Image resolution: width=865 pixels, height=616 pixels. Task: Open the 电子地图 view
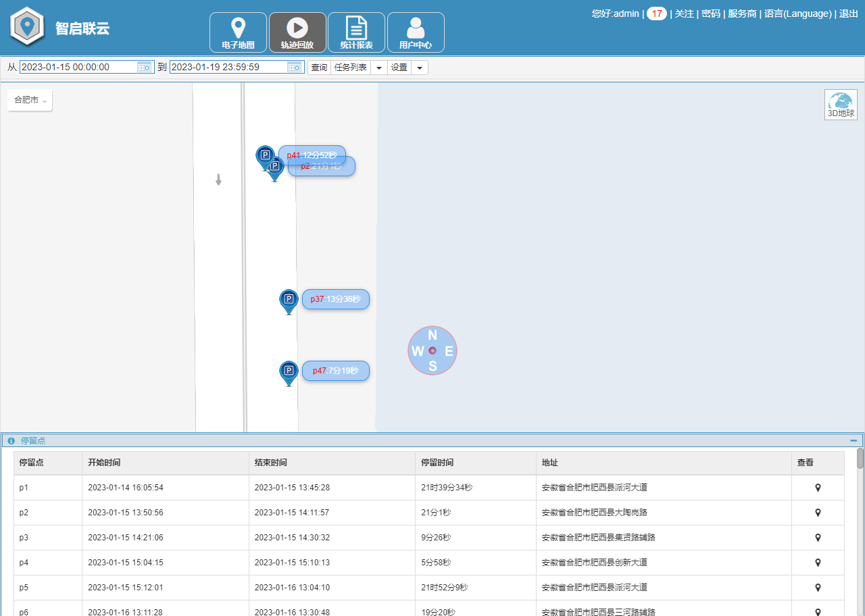pyautogui.click(x=238, y=32)
